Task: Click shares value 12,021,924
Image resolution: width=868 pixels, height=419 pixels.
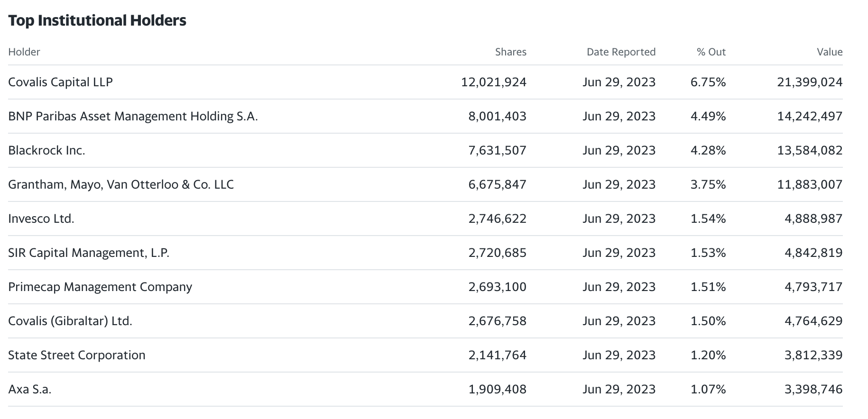Action: pyautogui.click(x=494, y=82)
